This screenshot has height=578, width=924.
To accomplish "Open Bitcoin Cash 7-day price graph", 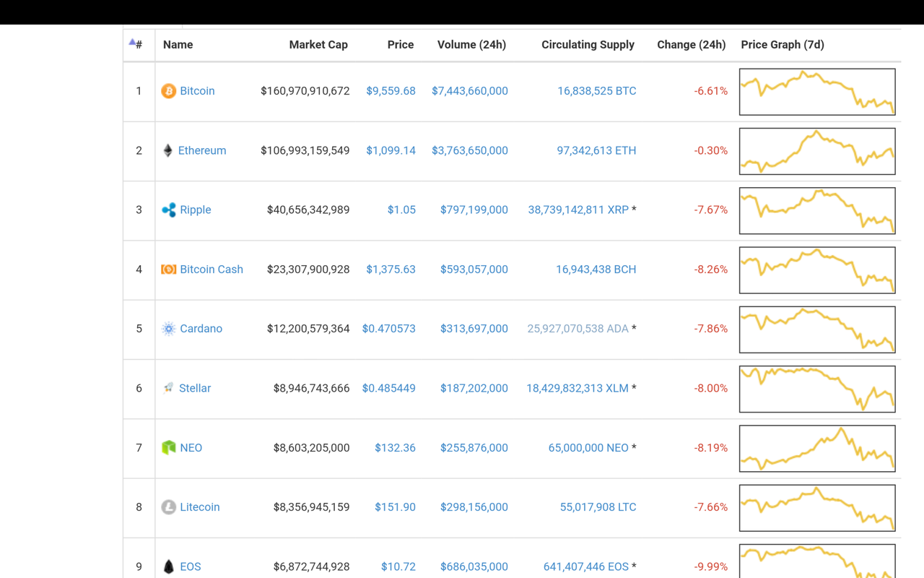I will pos(817,270).
